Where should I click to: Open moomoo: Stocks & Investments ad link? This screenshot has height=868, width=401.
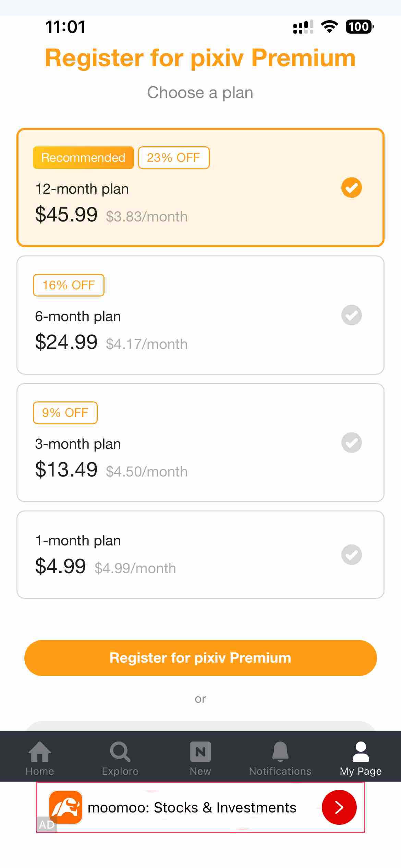[x=192, y=808]
